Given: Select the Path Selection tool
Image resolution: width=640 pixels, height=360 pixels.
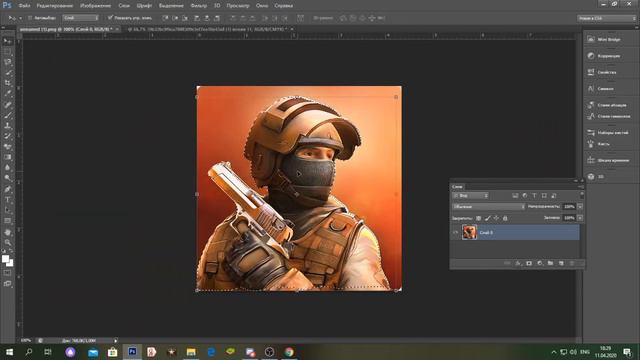Looking at the screenshot, I should point(7,210).
